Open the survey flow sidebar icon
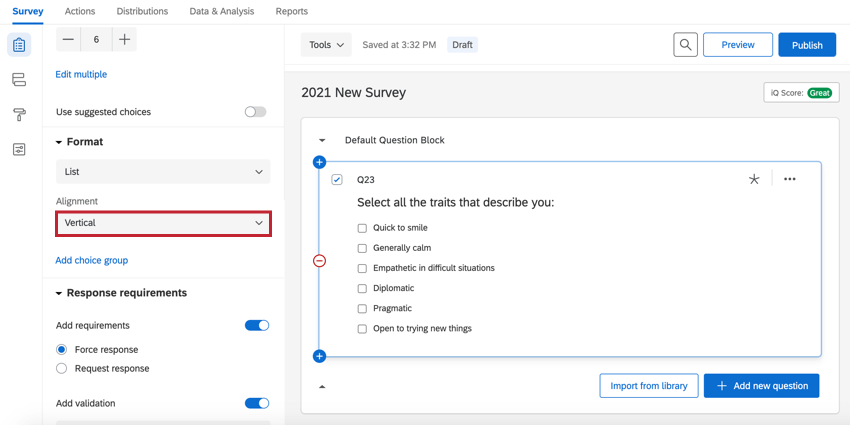Image resolution: width=850 pixels, height=425 pixels. pos(19,80)
